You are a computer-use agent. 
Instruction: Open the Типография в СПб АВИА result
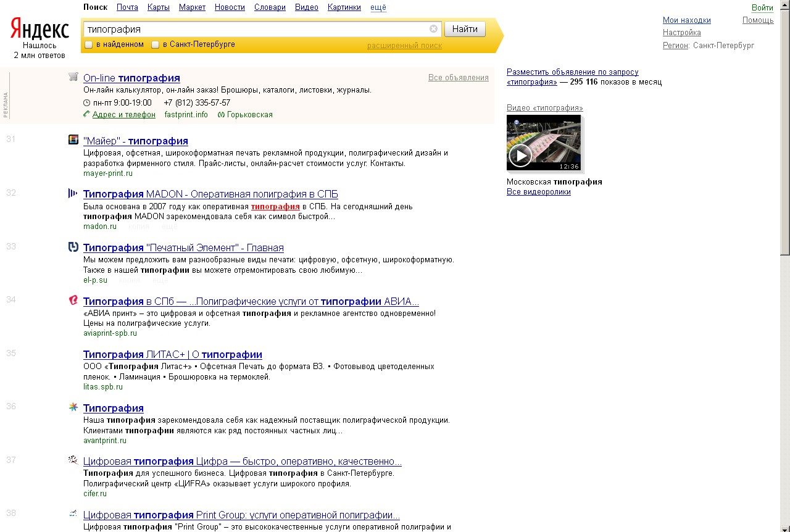(x=251, y=302)
